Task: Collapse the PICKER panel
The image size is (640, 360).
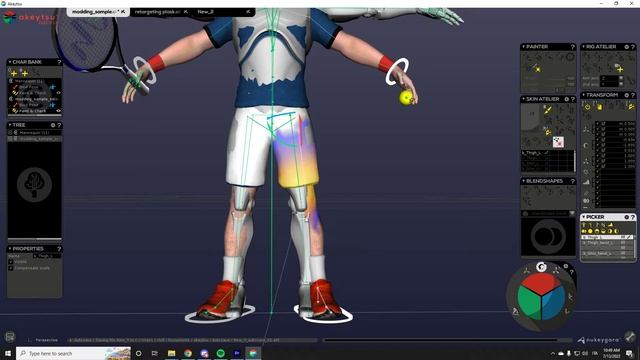Action: (x=584, y=217)
